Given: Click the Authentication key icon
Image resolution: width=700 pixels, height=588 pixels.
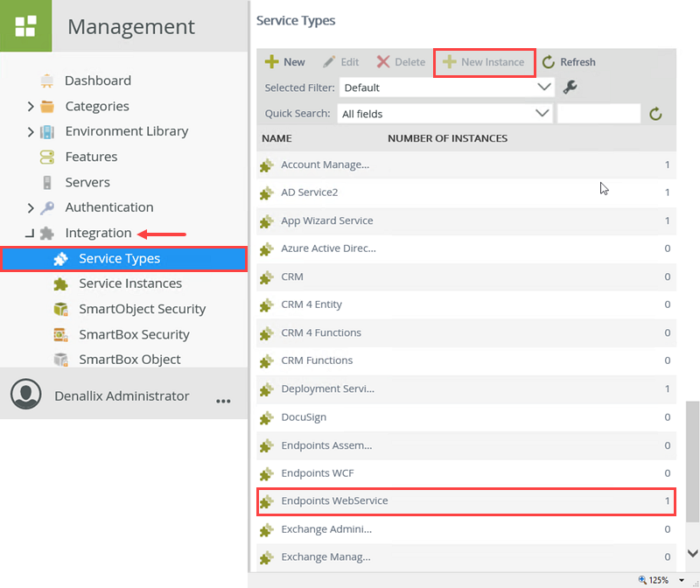Looking at the screenshot, I should (47, 207).
